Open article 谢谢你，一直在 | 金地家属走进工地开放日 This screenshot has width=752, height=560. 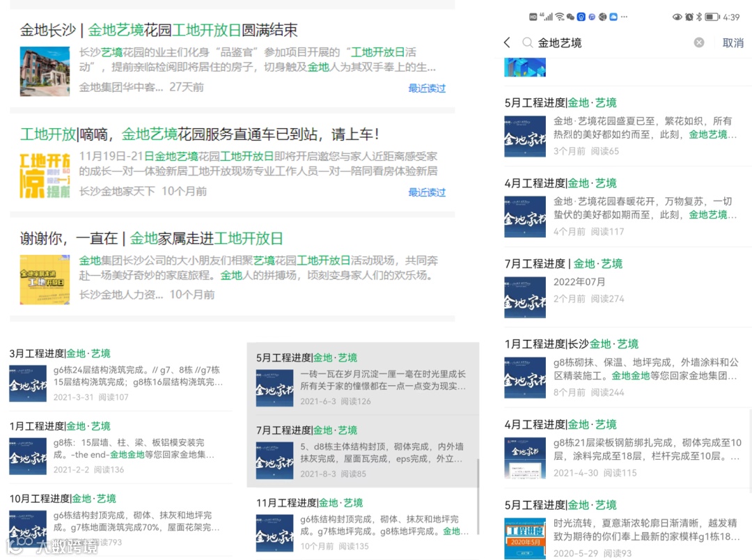152,238
